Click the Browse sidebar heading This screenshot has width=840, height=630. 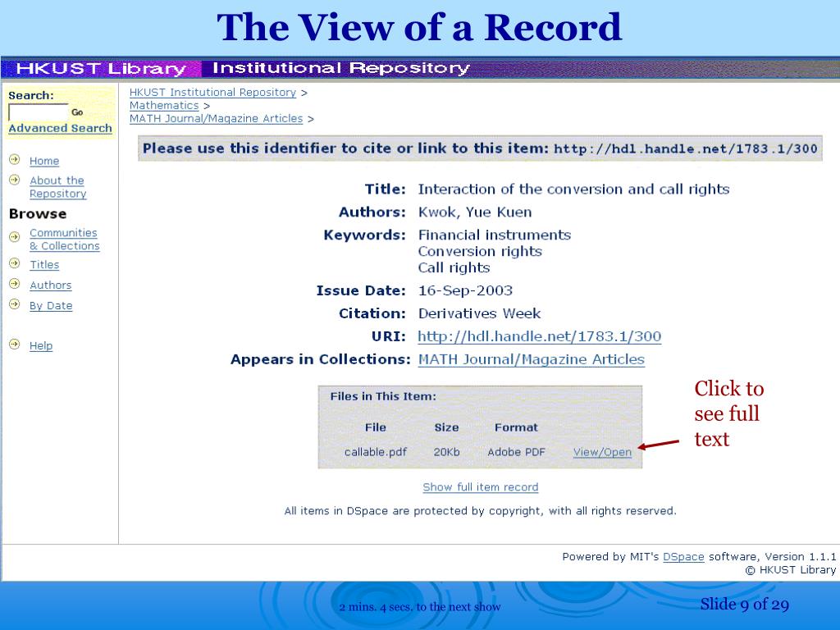pos(38,214)
